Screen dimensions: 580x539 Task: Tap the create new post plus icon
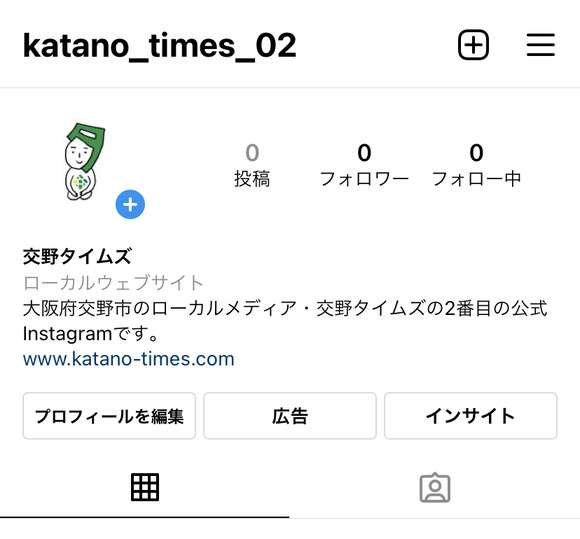click(x=473, y=45)
